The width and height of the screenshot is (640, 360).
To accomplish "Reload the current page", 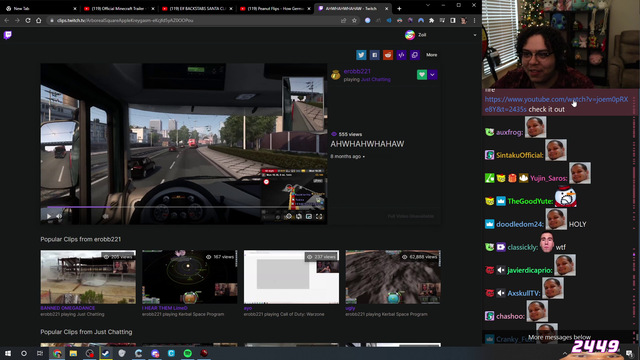I will click(x=28, y=20).
